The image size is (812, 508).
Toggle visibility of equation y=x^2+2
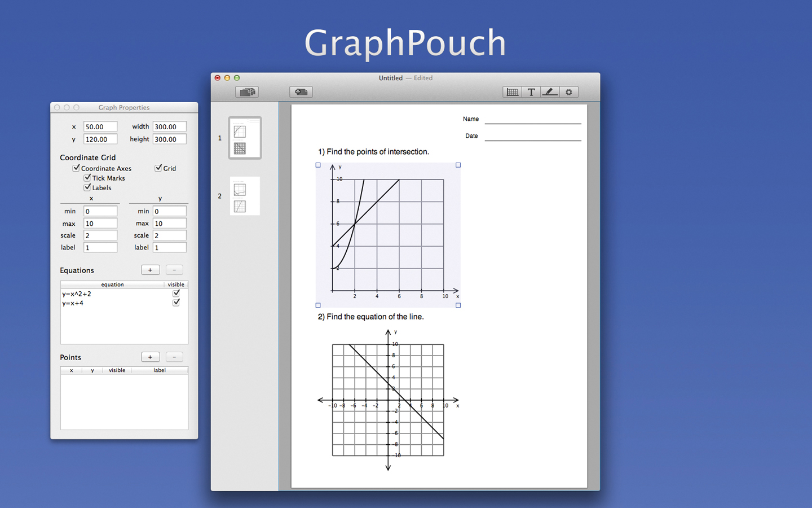pyautogui.click(x=176, y=294)
